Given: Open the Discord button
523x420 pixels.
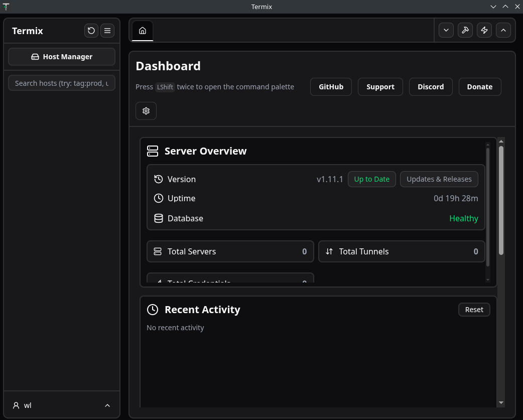Looking at the screenshot, I should [431, 87].
